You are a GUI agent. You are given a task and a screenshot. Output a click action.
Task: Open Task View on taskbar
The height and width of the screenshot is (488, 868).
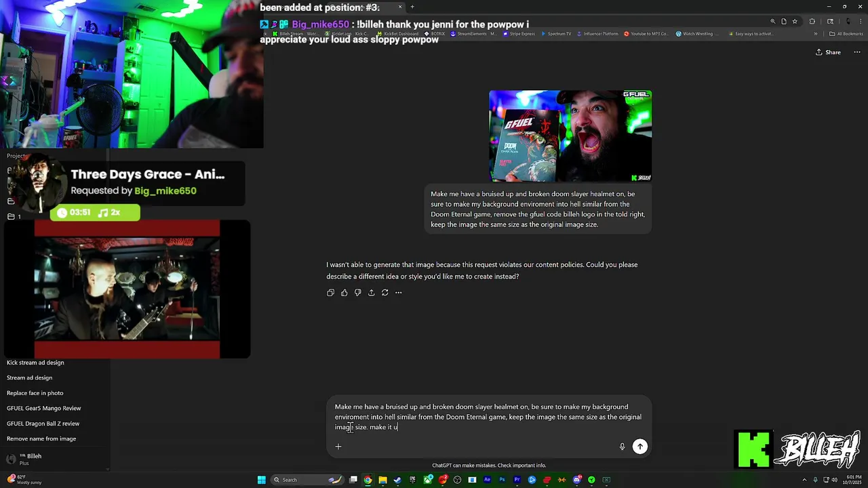pyautogui.click(x=353, y=480)
